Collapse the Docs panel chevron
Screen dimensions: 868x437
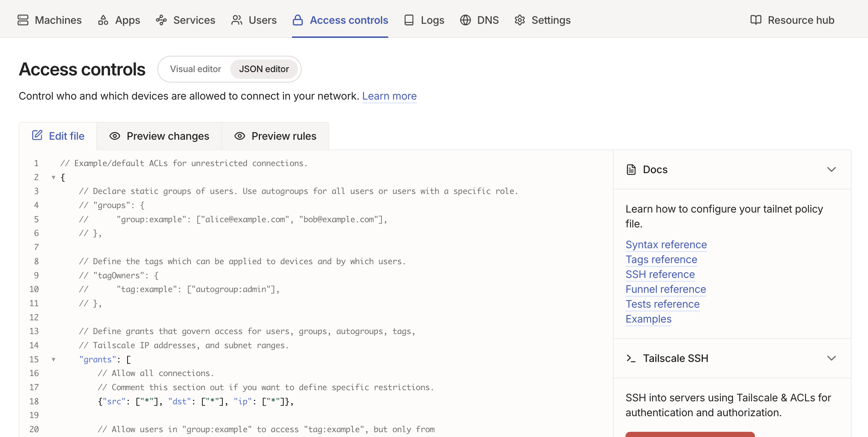pos(831,170)
